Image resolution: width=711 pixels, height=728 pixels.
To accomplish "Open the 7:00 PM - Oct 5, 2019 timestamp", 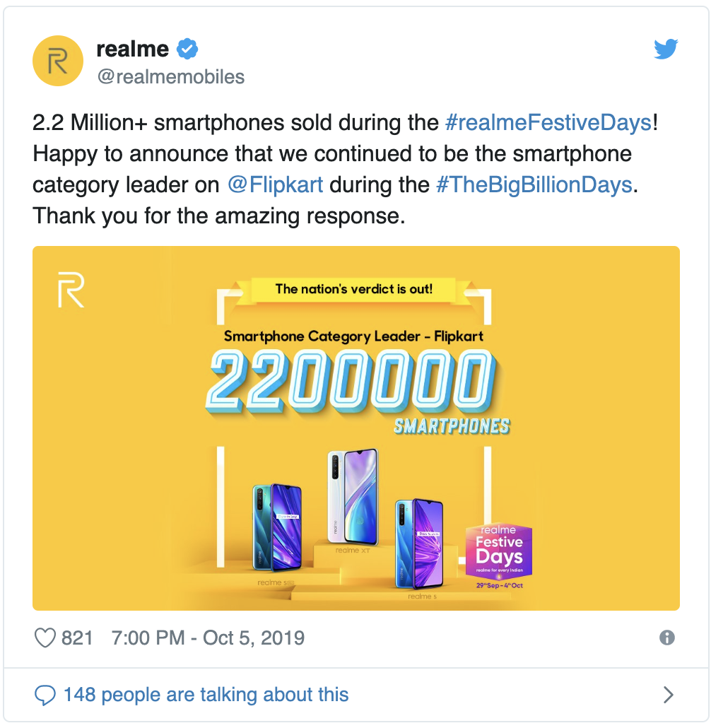I will (x=208, y=638).
